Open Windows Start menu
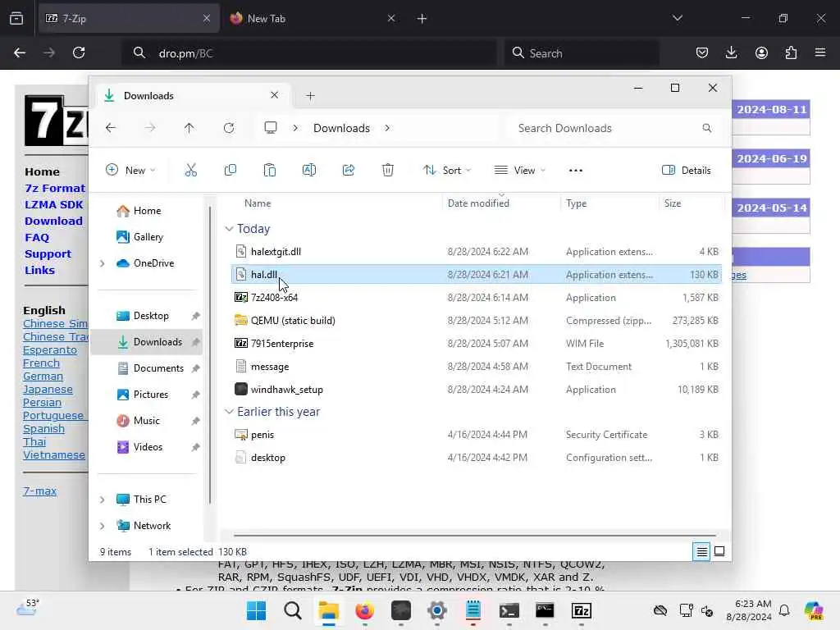 tap(256, 610)
